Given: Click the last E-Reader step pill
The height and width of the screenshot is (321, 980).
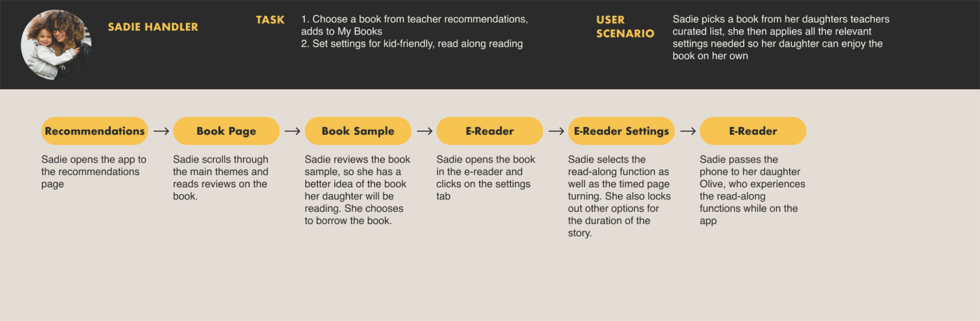Looking at the screenshot, I should pos(753,131).
